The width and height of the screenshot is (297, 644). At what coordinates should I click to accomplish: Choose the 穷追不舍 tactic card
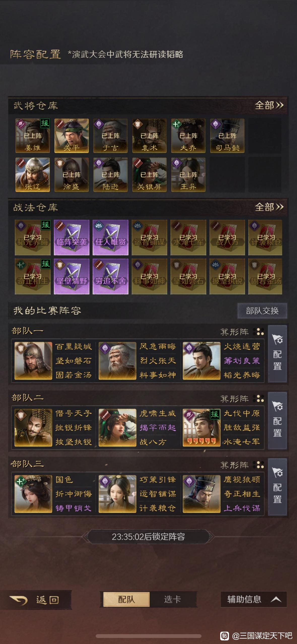point(110,276)
